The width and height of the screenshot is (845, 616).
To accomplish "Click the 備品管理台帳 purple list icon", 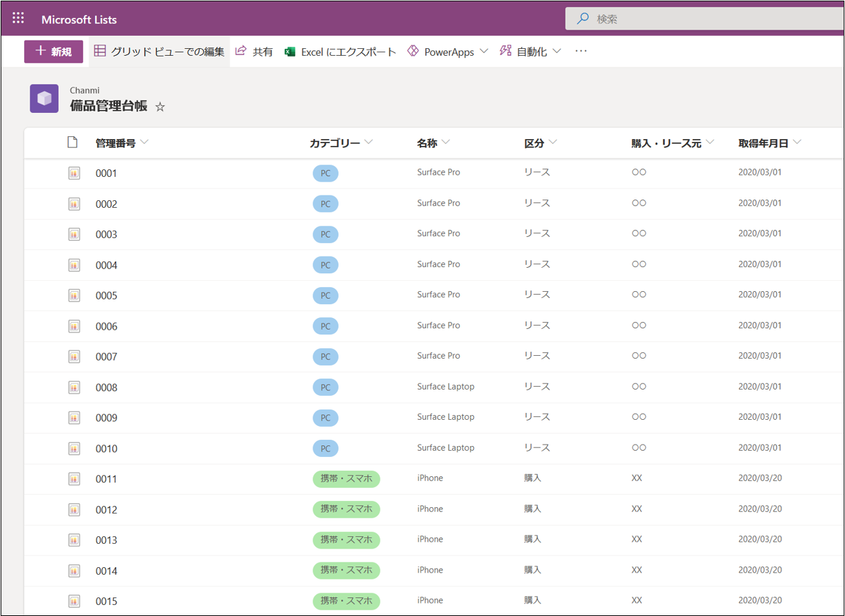I will (44, 98).
